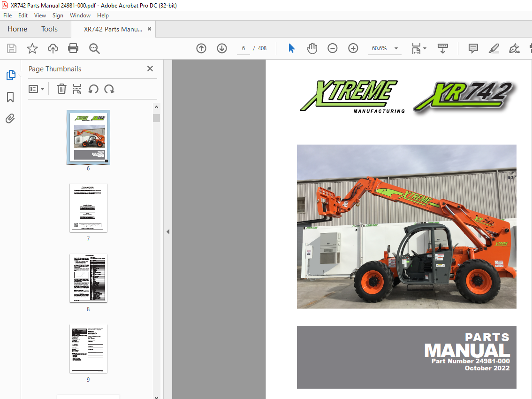Rotate page counterclockwise
532x399 pixels.
(x=93, y=89)
